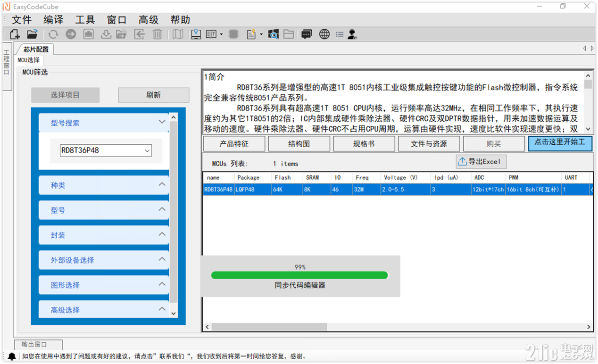Open the 输出窗口 tab at bottom
The image size is (598, 364).
(x=38, y=345)
